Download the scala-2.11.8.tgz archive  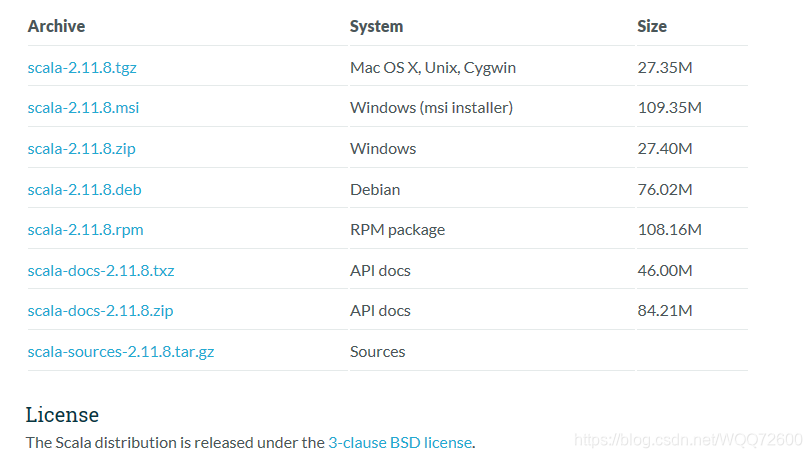point(82,68)
